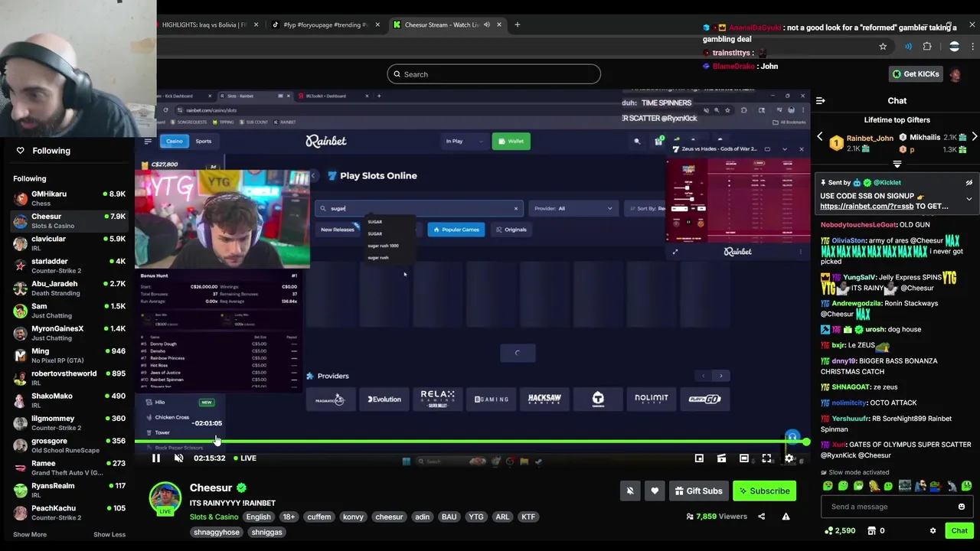The image size is (980, 551).
Task: Open the 2,590 channel points balance
Action: (840, 530)
